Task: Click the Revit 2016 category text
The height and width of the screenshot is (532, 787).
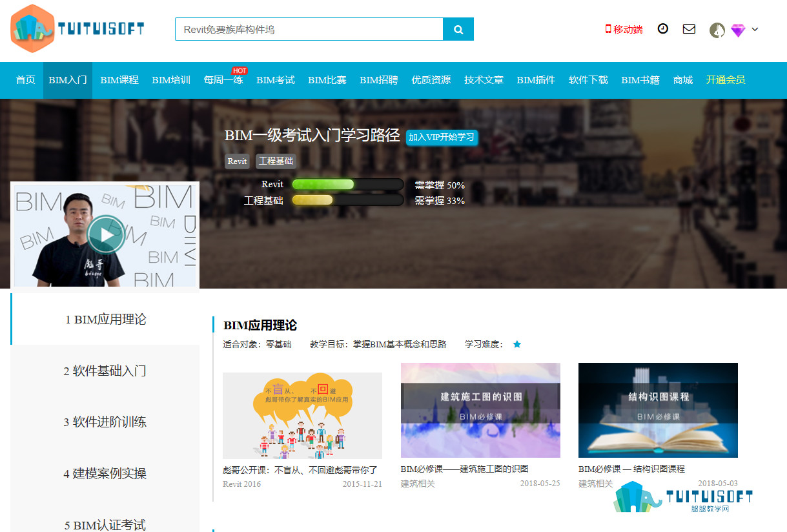Action: pos(242,484)
